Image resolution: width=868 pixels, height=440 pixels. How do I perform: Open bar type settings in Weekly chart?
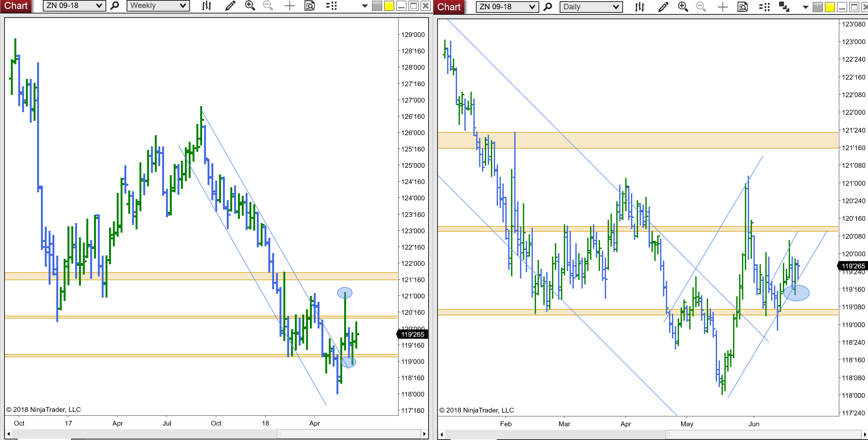206,6
